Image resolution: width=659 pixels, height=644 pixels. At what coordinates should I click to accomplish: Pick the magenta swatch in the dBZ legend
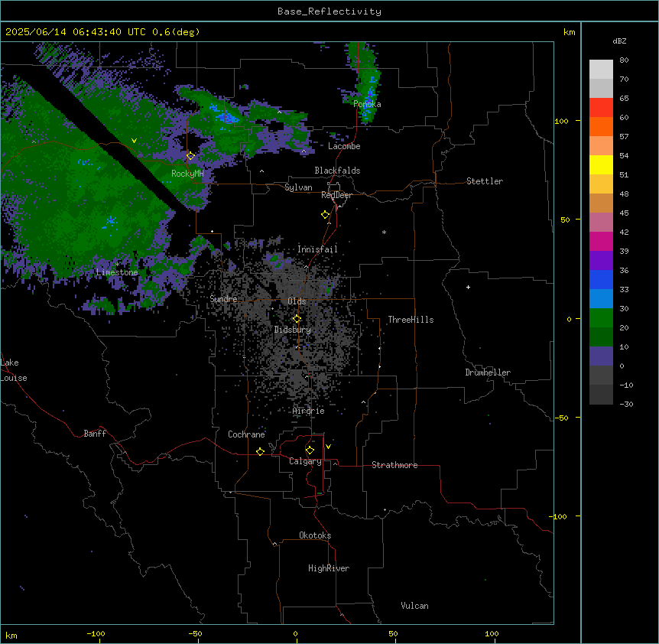[601, 241]
